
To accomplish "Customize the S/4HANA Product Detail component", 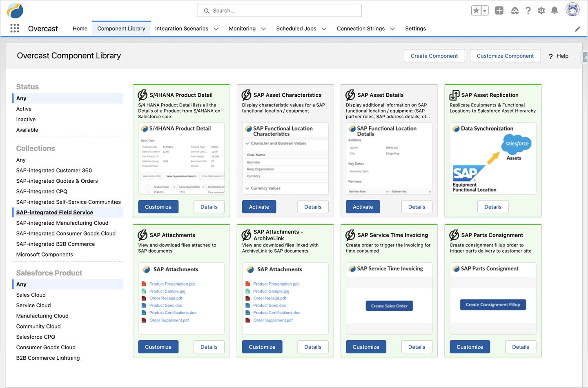I will point(158,207).
